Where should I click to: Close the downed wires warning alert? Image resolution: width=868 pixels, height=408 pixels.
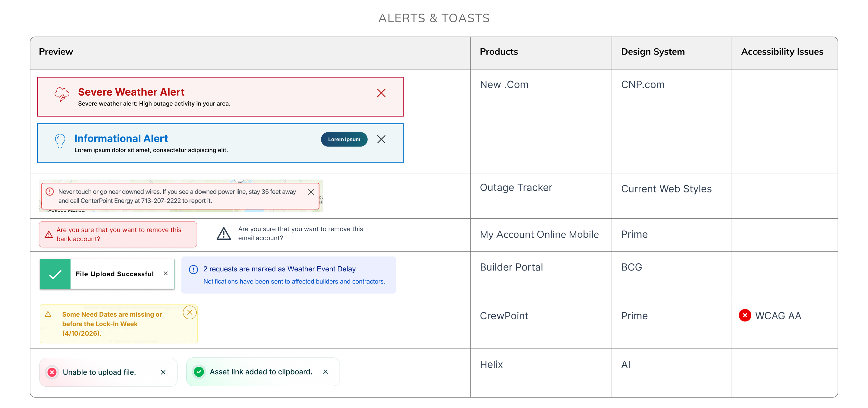pos(311,192)
